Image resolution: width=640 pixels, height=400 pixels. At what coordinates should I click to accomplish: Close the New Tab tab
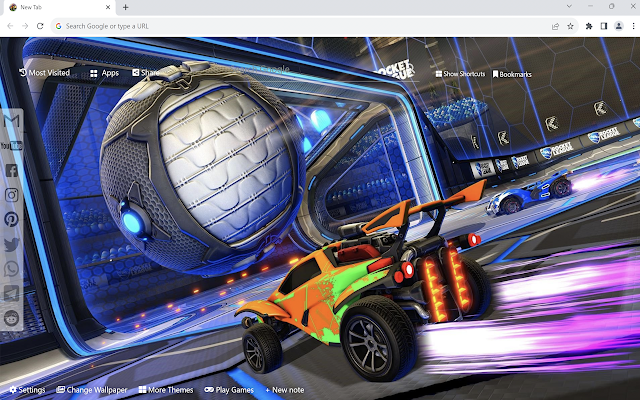108,7
